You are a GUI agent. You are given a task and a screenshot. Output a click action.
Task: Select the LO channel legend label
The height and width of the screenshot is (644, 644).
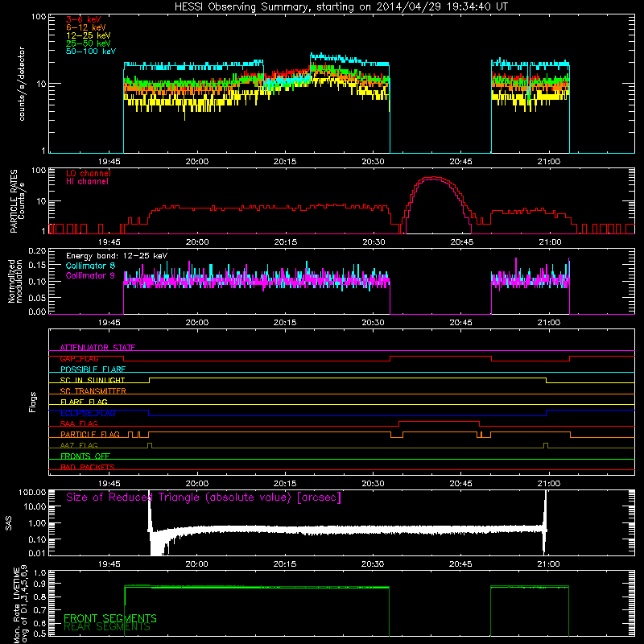[x=89, y=174]
